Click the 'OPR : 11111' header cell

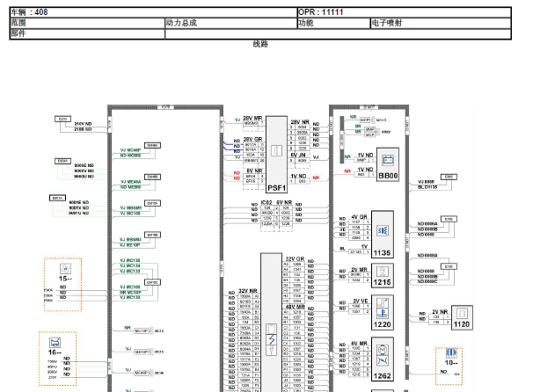405,12
